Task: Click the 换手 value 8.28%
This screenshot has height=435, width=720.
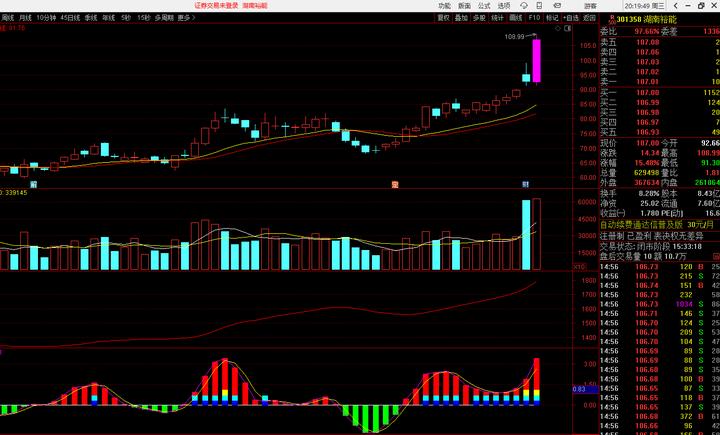Action: pos(649,193)
